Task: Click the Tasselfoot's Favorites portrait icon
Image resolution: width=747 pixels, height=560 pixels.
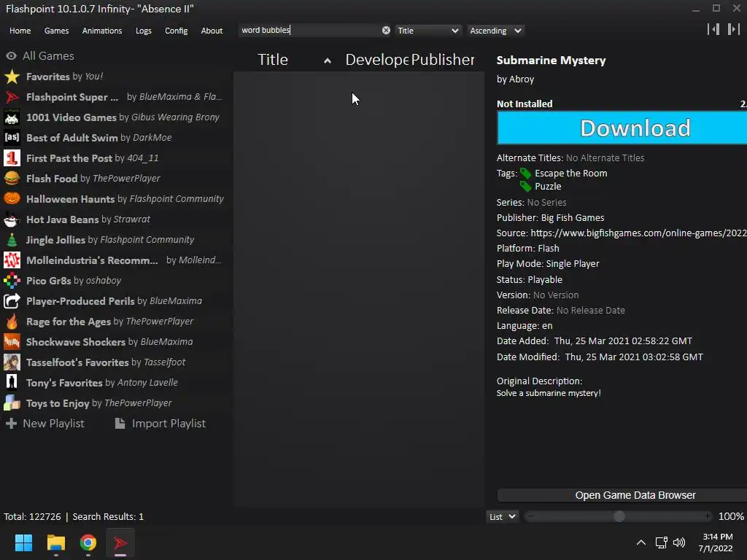Action: 12,362
